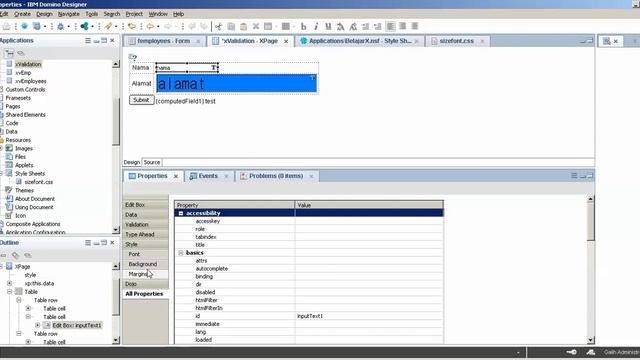Collapse the accessibility property group

[181, 213]
